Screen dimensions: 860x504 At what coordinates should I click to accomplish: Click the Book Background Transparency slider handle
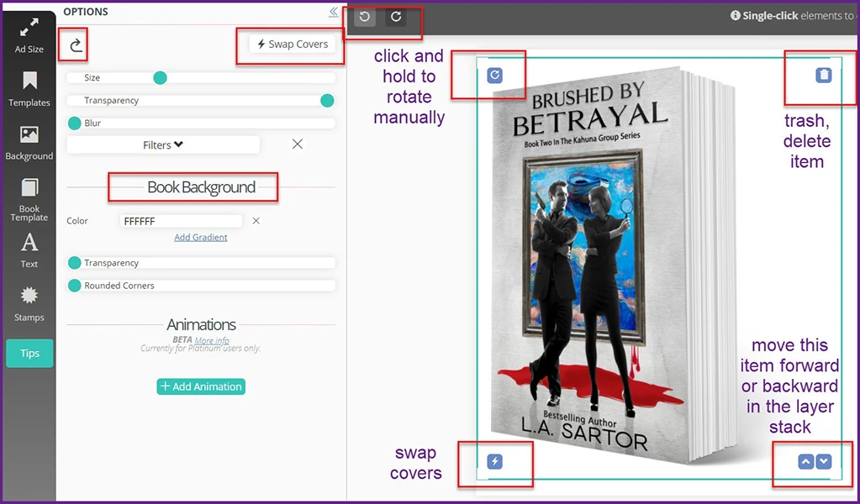[75, 263]
